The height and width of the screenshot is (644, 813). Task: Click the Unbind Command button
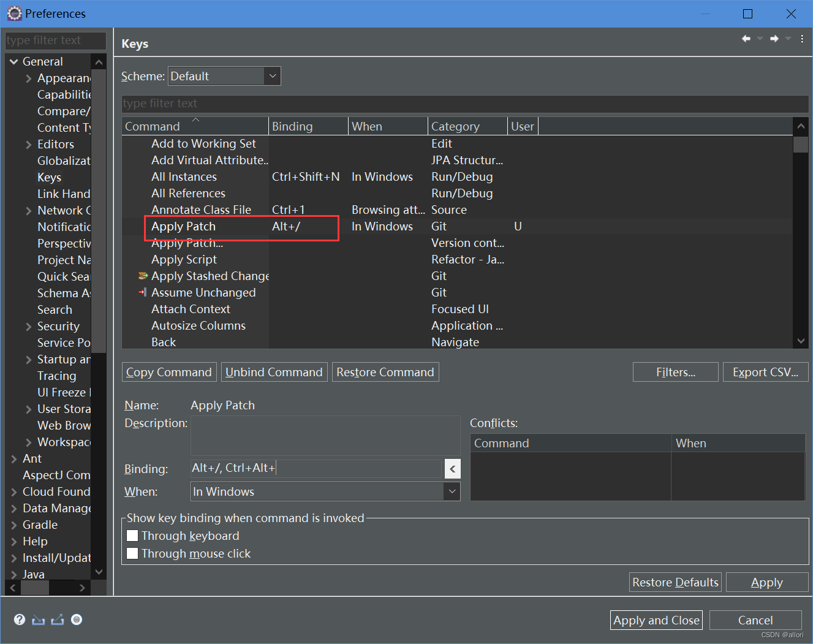274,371
